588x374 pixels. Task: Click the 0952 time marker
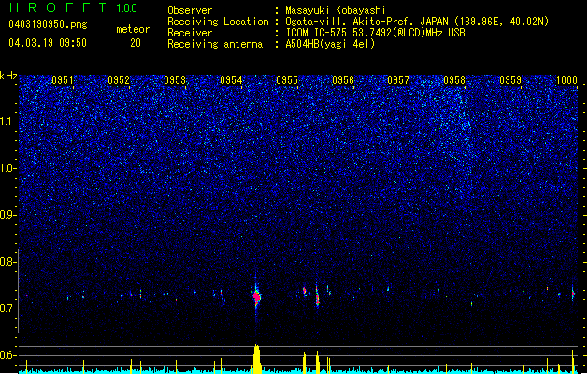click(x=119, y=80)
